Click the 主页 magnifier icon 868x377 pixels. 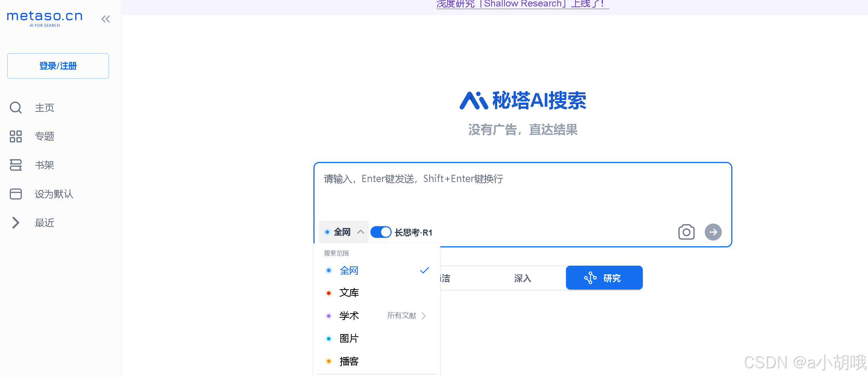tap(16, 108)
